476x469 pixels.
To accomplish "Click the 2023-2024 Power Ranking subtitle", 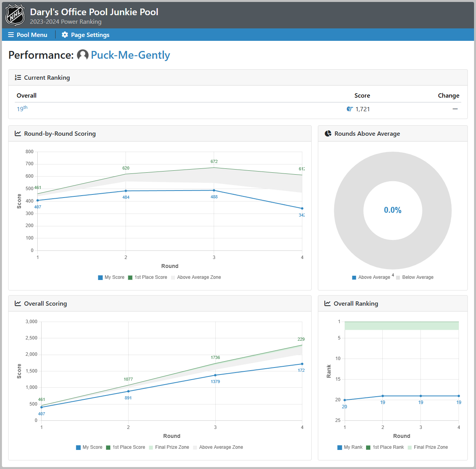I will 66,22.
